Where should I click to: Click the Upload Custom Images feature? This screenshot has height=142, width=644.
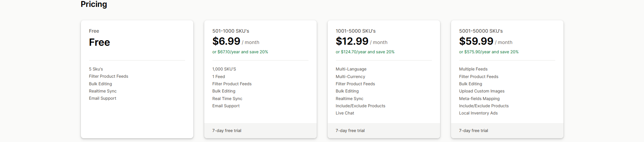(x=482, y=91)
